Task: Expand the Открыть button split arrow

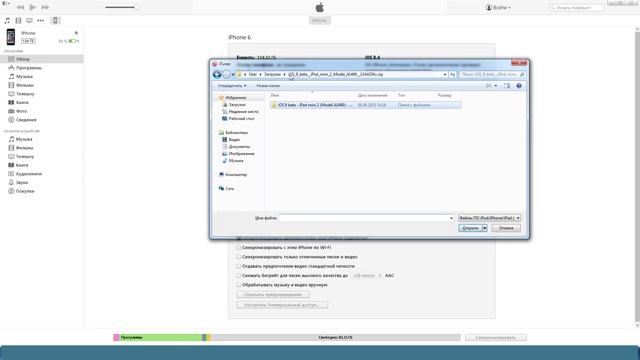Action: click(x=484, y=228)
